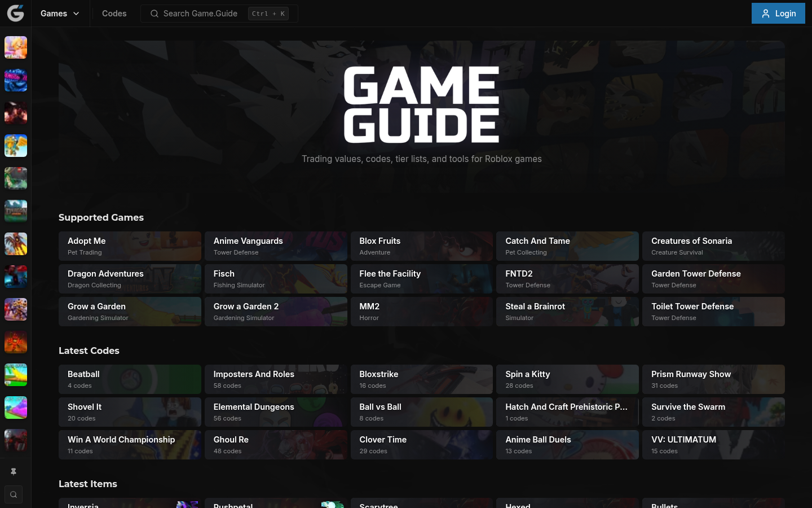Open Prism Runway Show 31 codes card
The image size is (812, 508).
point(713,379)
